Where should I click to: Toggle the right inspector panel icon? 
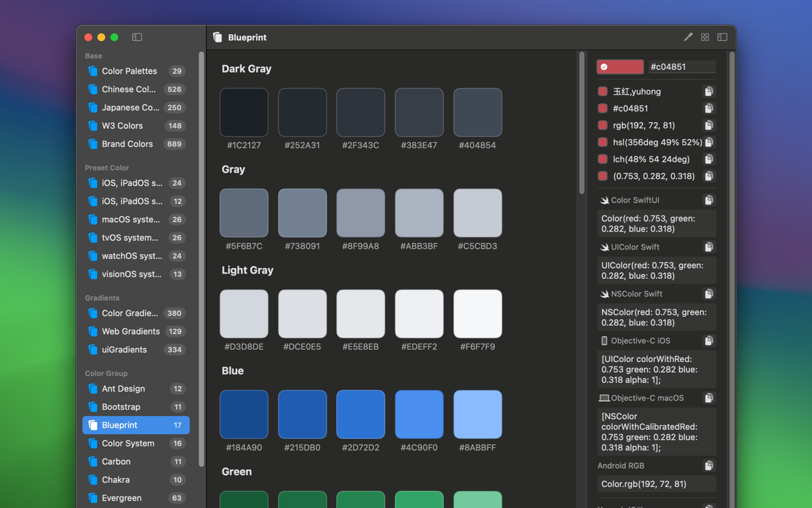722,37
